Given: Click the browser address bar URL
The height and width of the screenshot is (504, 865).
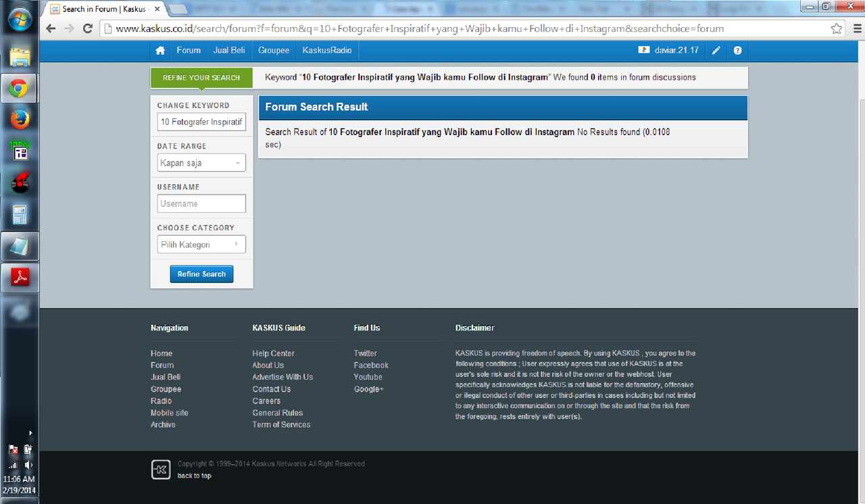Looking at the screenshot, I should pyautogui.click(x=419, y=28).
